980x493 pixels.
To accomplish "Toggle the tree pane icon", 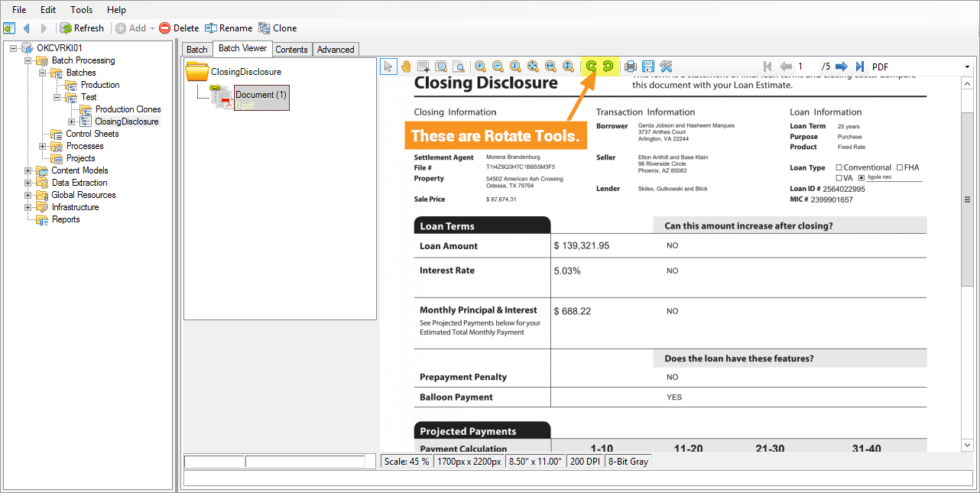I will [x=9, y=28].
